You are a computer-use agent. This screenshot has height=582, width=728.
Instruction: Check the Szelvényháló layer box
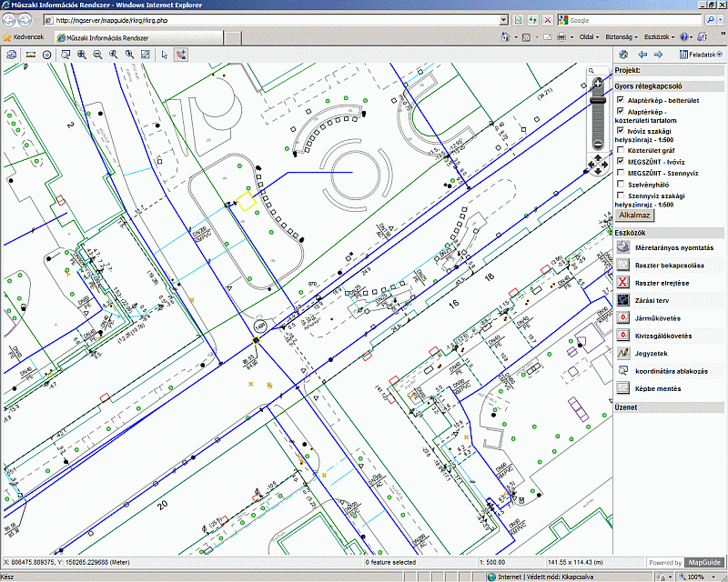coord(621,184)
